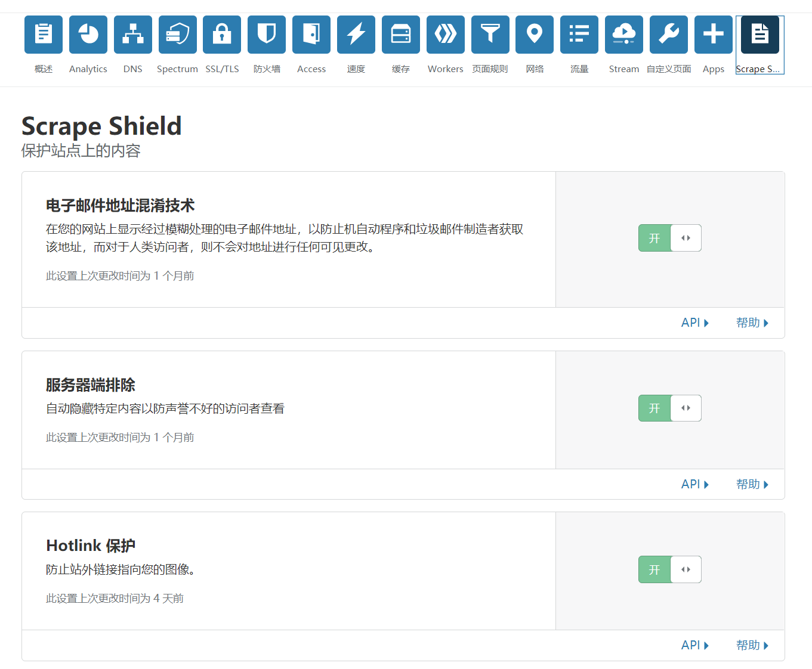Click the 保护站点上的内容 subtitle

point(81,151)
